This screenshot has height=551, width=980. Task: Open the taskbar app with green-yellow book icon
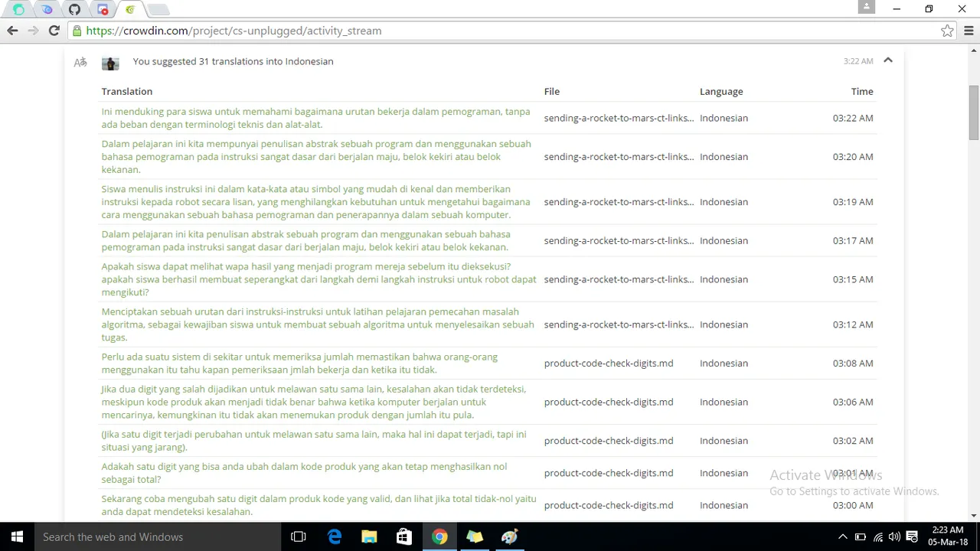475,536
